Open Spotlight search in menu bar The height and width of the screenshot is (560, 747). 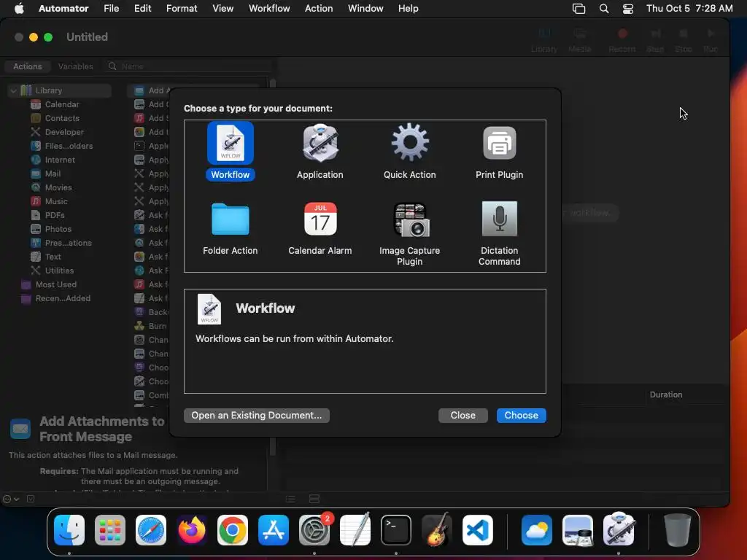coord(603,8)
